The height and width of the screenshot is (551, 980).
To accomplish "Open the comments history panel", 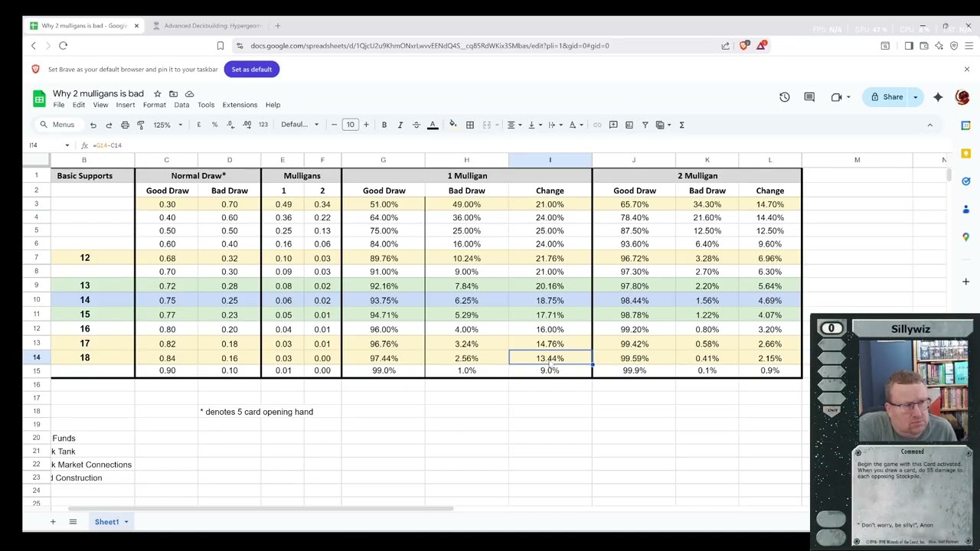I will 809,97.
